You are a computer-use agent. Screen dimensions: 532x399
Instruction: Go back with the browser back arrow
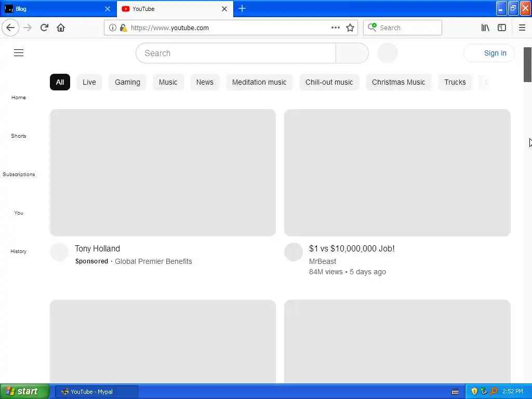(x=10, y=28)
